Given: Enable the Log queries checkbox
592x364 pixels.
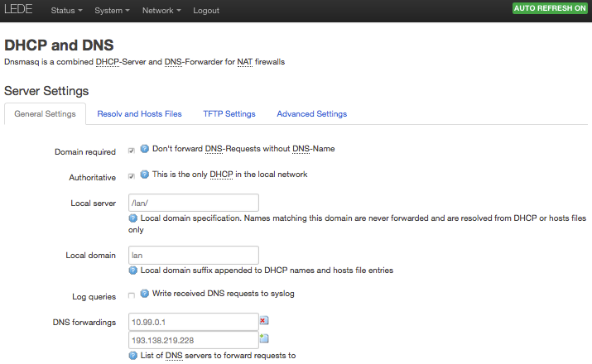Looking at the screenshot, I should click(x=132, y=295).
